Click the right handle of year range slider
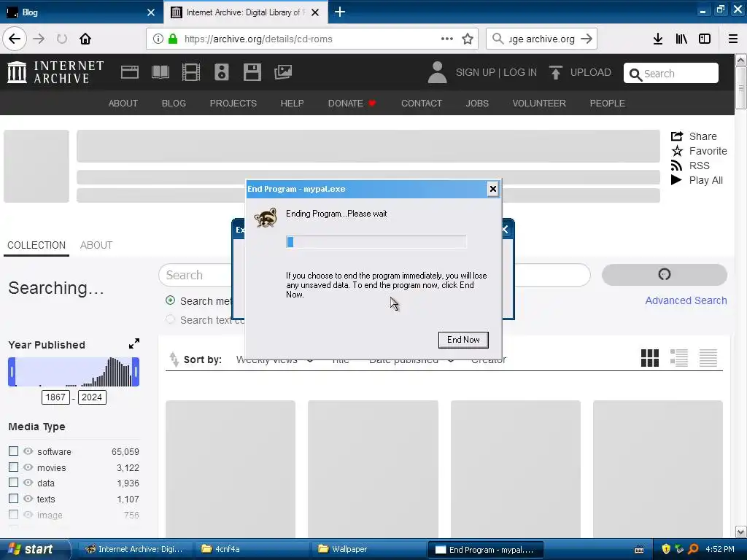This screenshot has height=560, width=747. point(136,372)
